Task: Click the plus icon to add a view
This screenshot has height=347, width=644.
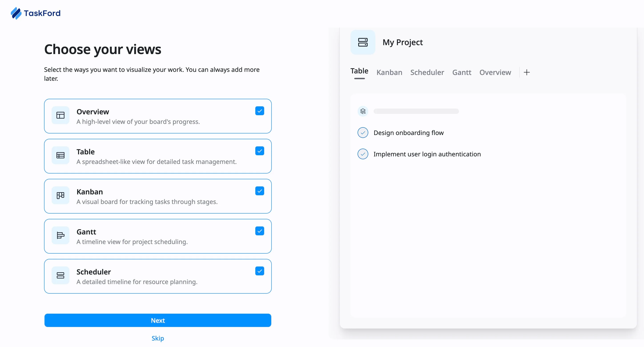Action: [x=527, y=72]
